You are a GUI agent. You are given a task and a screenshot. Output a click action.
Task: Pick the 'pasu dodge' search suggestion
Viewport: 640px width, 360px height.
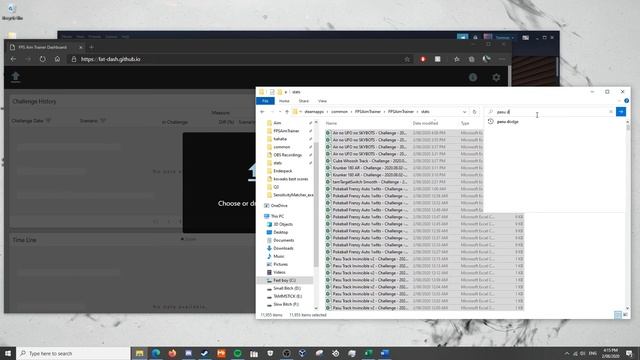pos(507,122)
